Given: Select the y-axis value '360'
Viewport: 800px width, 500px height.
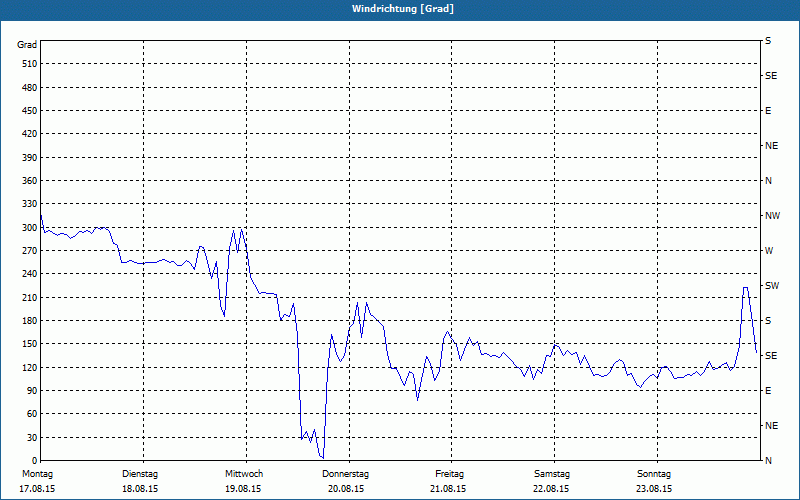Looking at the screenshot, I should pos(30,181).
